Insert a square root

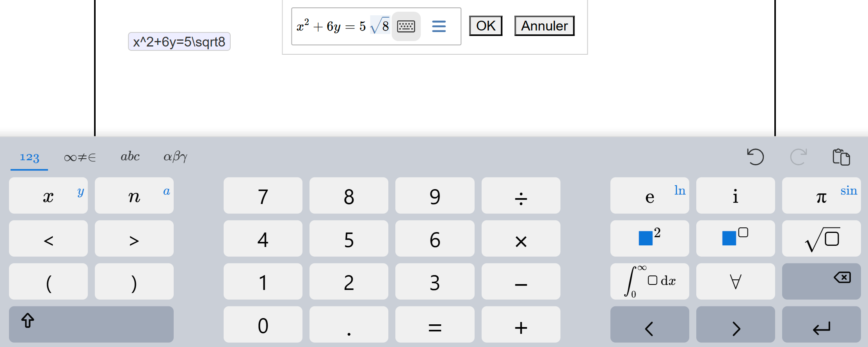coord(821,239)
